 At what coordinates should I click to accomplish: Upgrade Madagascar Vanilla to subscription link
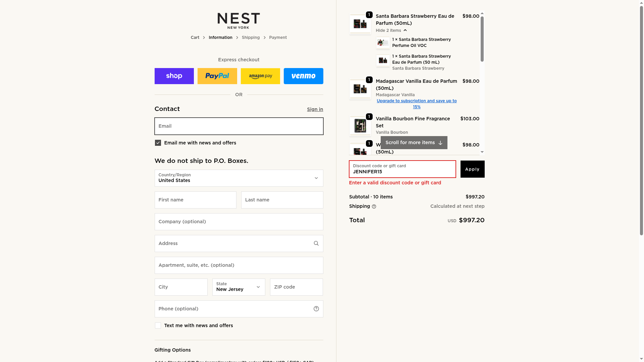417,104
